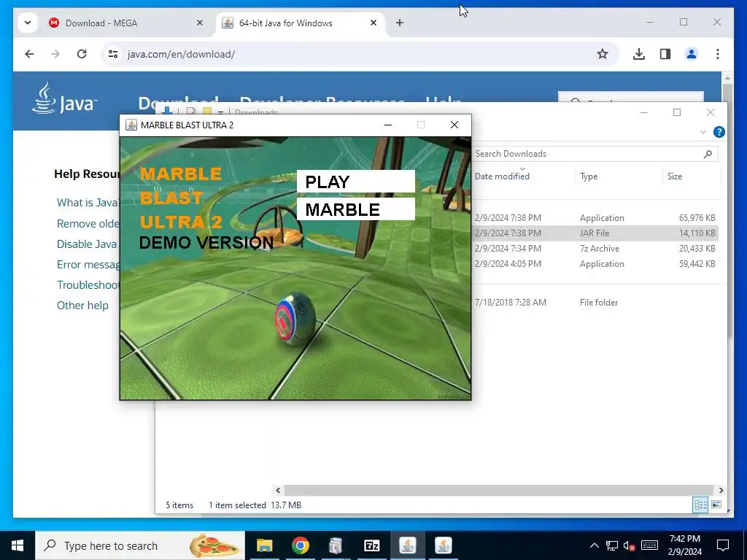This screenshot has width=747, height=560.
Task: Bookmark this page with the star icon
Action: coord(602,54)
